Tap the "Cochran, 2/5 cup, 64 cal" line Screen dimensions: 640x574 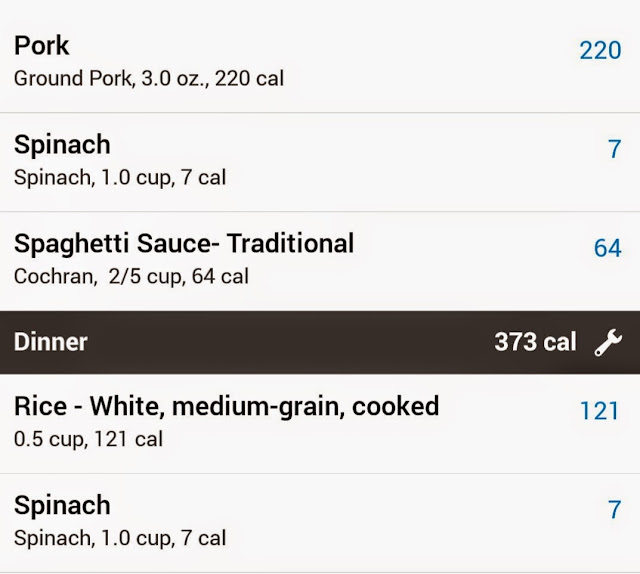click(131, 276)
